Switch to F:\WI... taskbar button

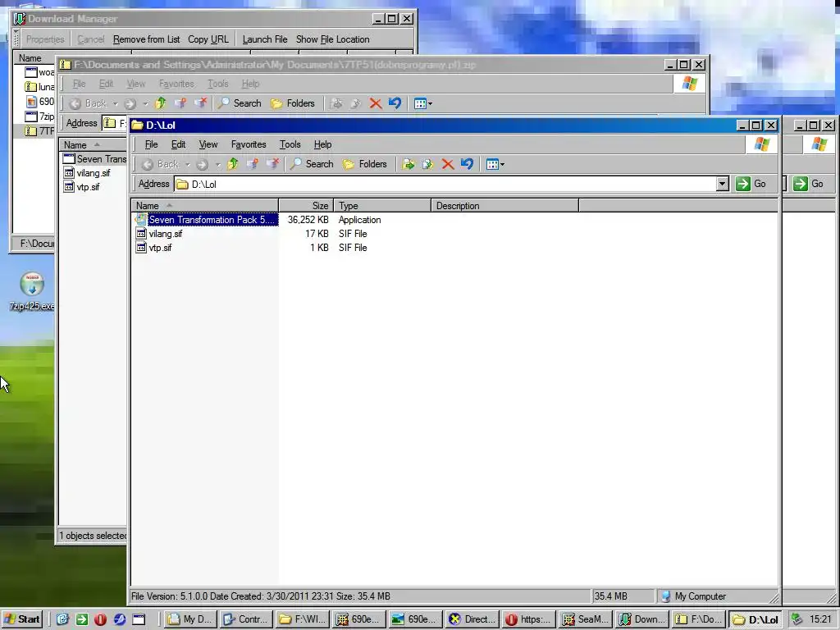pos(302,619)
